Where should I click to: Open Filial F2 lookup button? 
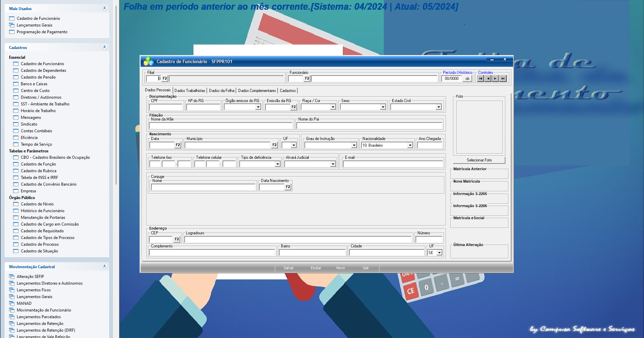[165, 79]
